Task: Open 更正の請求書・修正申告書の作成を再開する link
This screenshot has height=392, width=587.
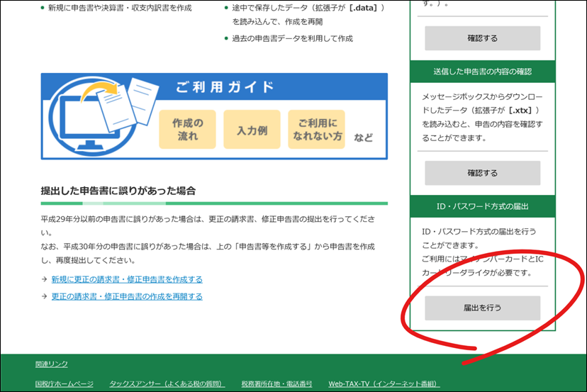Action: pyautogui.click(x=127, y=296)
